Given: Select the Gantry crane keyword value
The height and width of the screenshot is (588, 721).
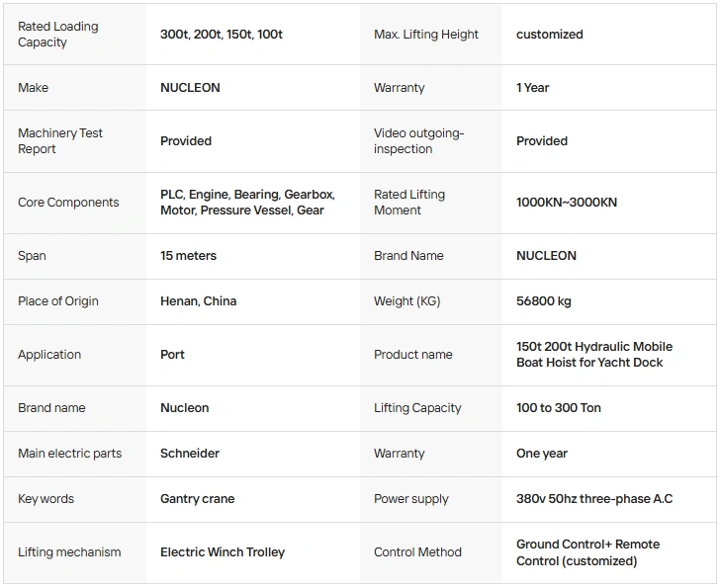Looking at the screenshot, I should pyautogui.click(x=197, y=498).
